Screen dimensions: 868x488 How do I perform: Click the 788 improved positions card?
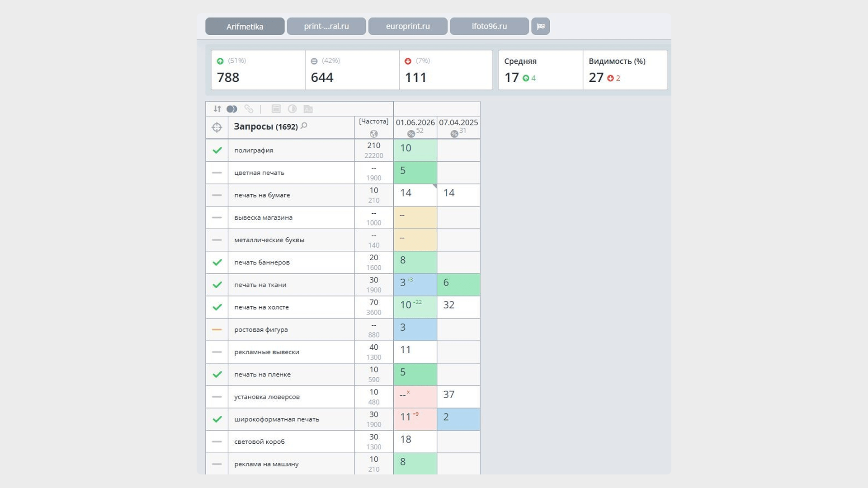pos(258,70)
